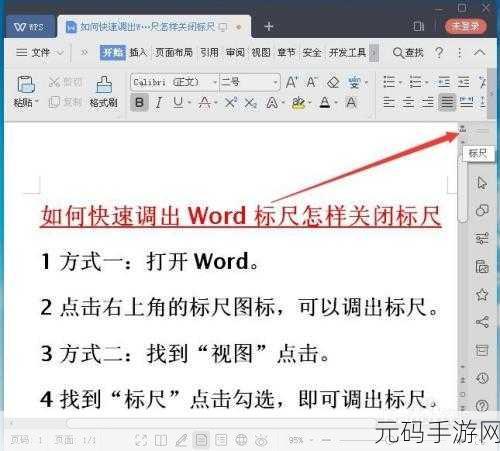Set distributed alignment
This screenshot has height=451, width=500.
click(x=466, y=102)
